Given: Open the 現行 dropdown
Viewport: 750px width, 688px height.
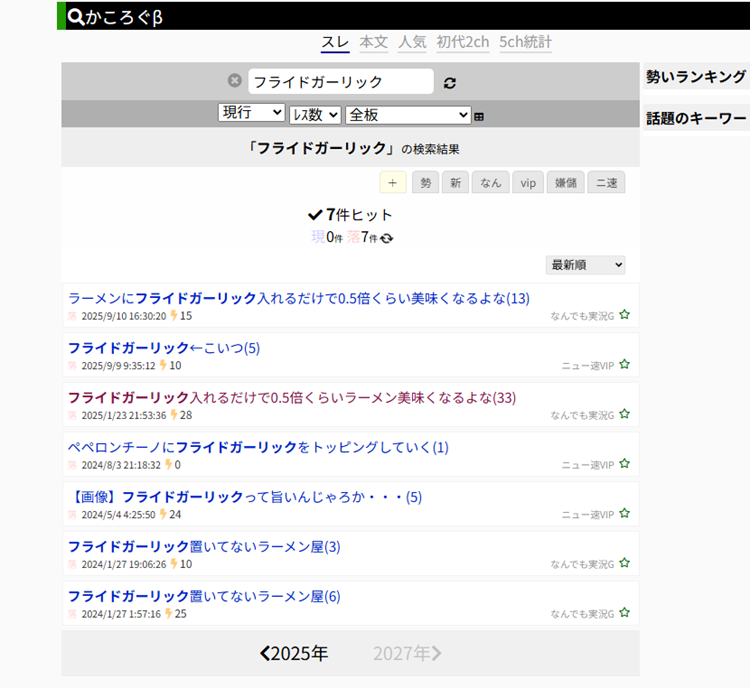Looking at the screenshot, I should coord(251,114).
